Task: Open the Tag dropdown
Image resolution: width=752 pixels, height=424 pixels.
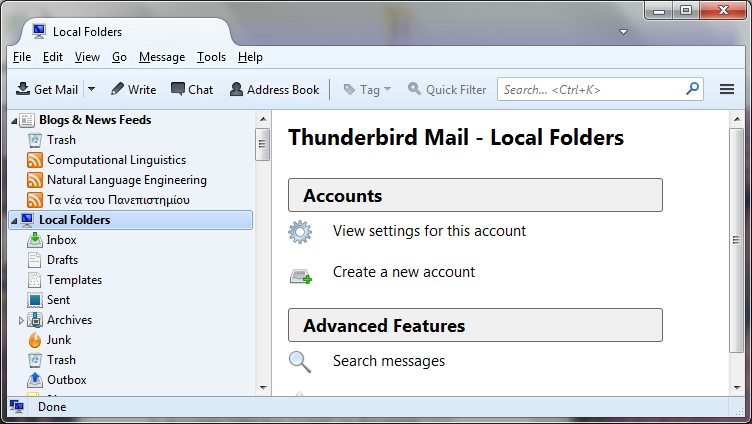Action: [367, 90]
